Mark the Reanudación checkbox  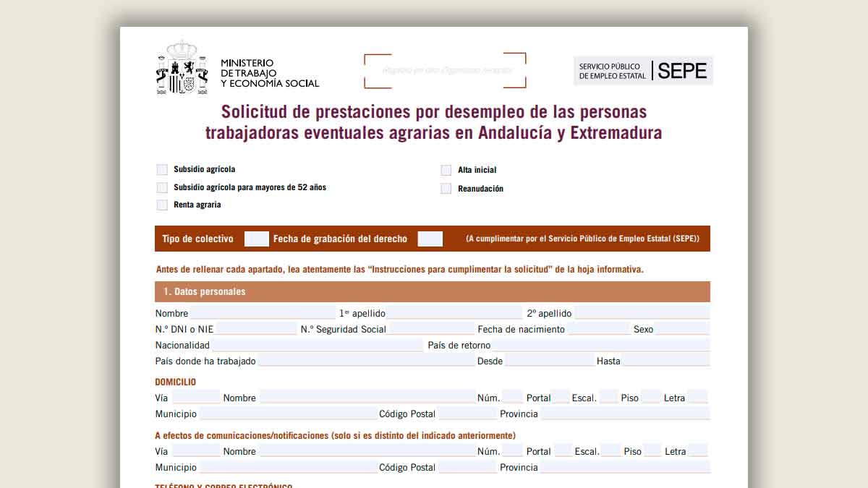click(446, 189)
